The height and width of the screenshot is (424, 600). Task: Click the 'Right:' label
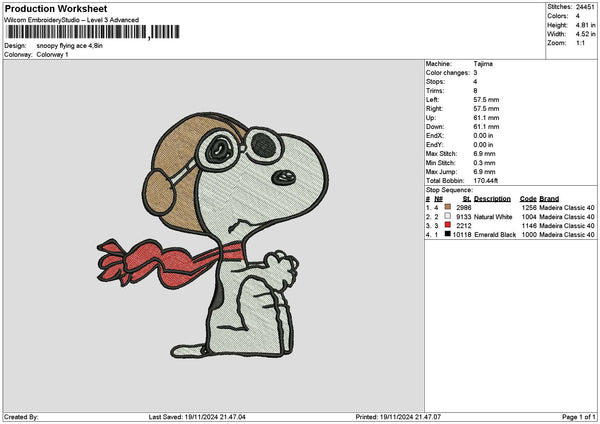(434, 109)
